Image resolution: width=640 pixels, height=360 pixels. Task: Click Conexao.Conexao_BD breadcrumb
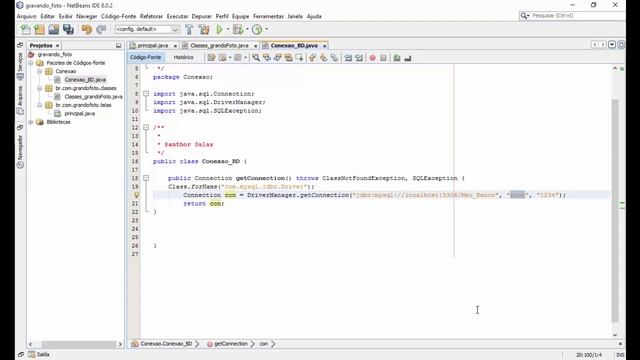[x=166, y=344]
